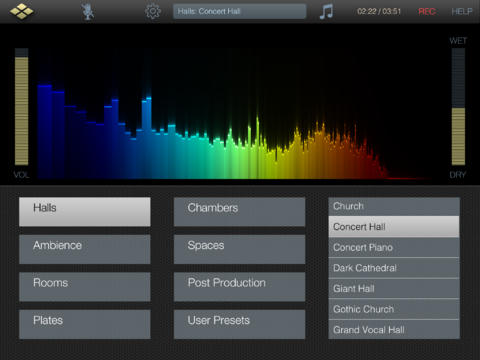
Task: Choose the Gothic Church preset
Action: coord(394,309)
